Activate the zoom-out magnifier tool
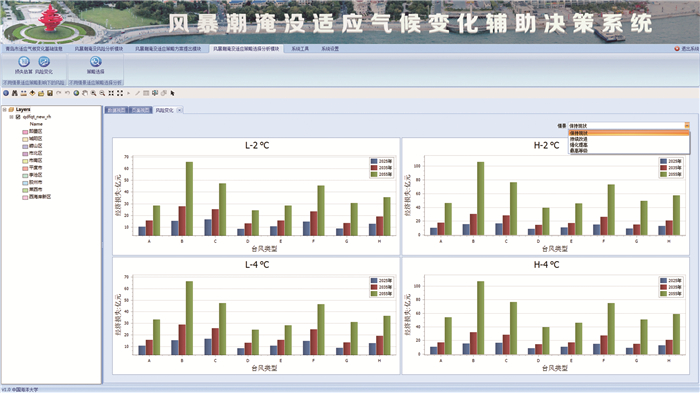This screenshot has width=700, height=393. [x=102, y=93]
